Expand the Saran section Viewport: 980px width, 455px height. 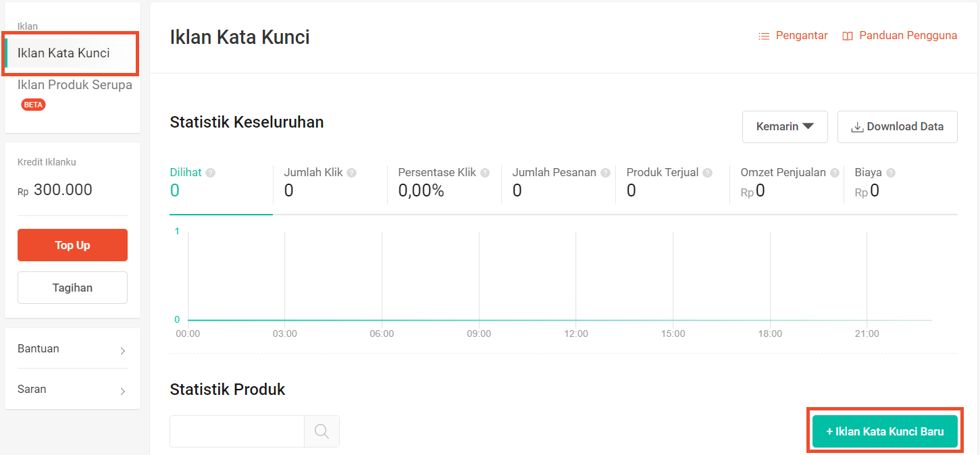tap(72, 390)
